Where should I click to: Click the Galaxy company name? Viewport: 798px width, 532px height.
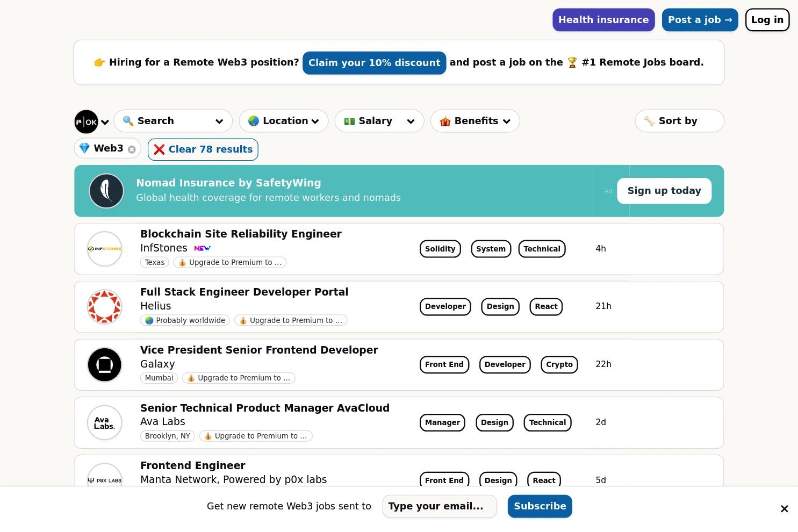pyautogui.click(x=157, y=364)
